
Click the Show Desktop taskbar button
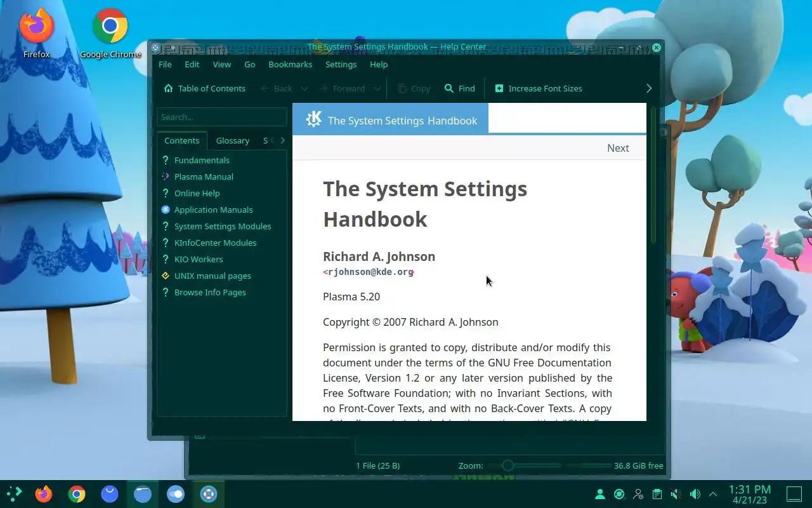[x=794, y=494]
